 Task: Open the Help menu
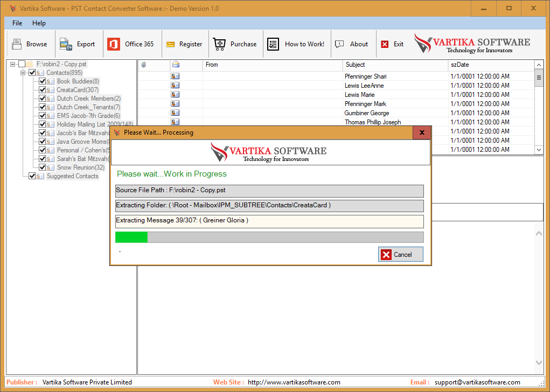point(39,23)
